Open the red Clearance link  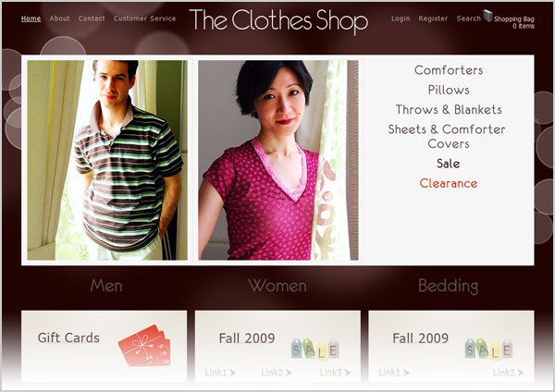[x=449, y=183]
